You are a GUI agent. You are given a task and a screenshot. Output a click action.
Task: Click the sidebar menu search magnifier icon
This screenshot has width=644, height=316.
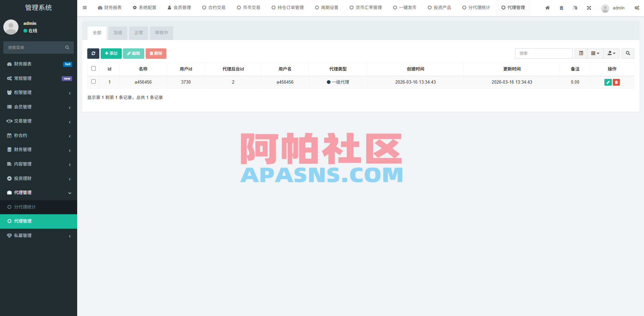pos(67,48)
